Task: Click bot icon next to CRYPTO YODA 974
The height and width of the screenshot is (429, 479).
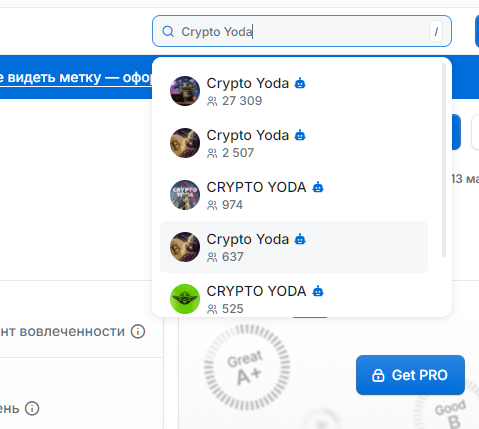Action: click(318, 187)
